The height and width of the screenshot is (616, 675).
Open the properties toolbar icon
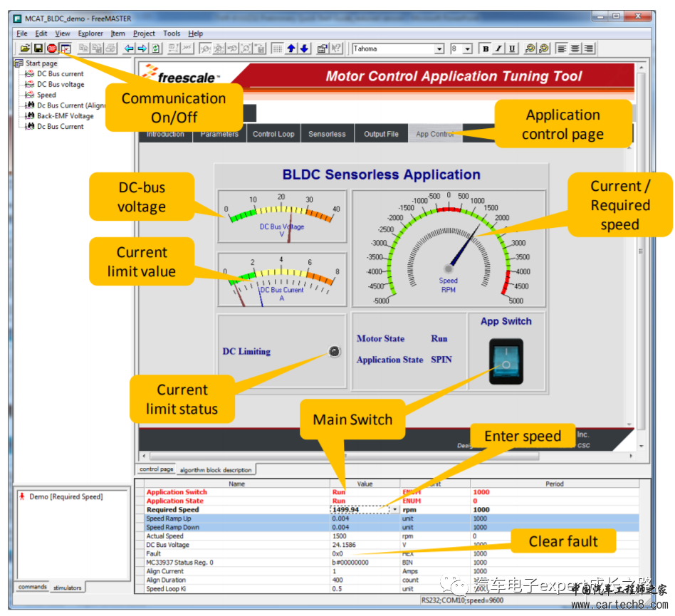click(x=323, y=48)
